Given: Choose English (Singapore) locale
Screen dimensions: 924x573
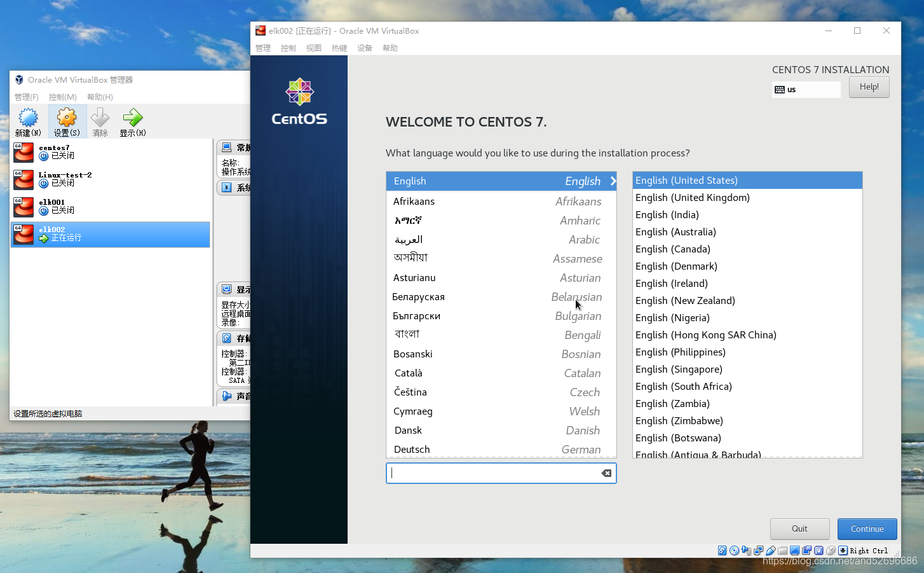Looking at the screenshot, I should (747, 369).
